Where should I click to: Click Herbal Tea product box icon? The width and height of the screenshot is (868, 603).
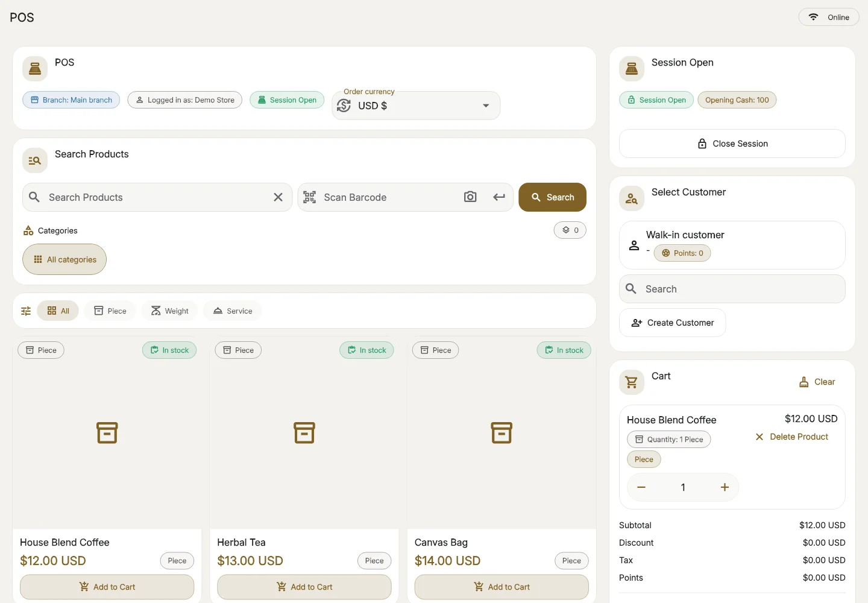coord(304,433)
